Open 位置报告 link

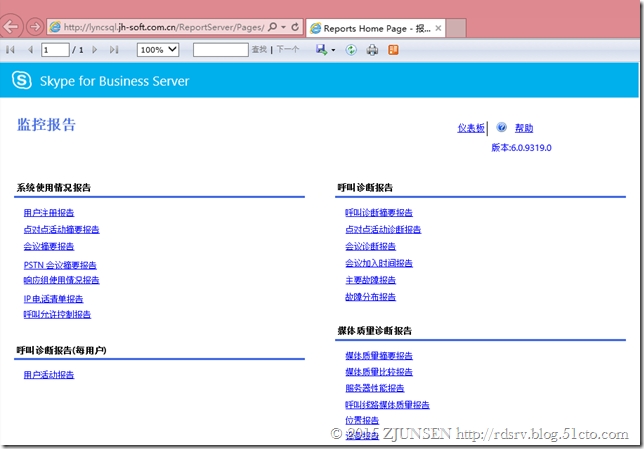[x=362, y=420]
